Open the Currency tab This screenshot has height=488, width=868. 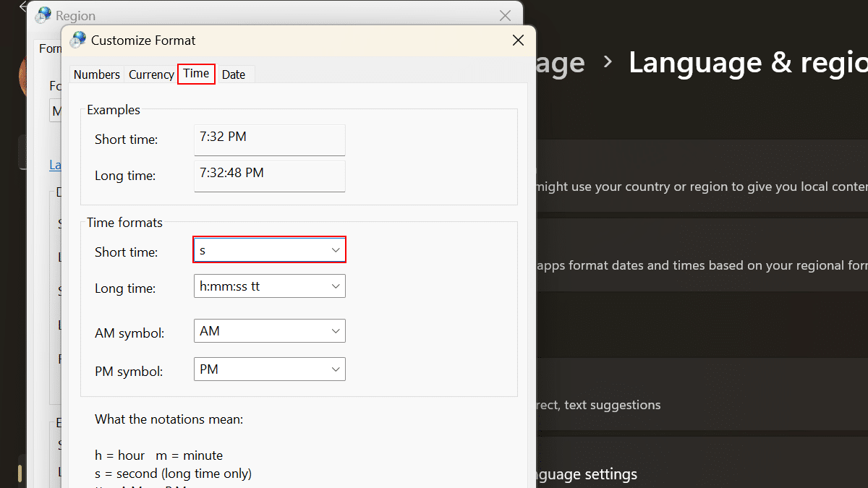point(151,74)
